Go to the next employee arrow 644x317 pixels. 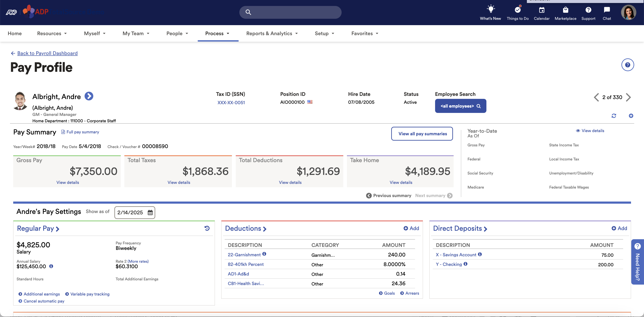tap(628, 97)
